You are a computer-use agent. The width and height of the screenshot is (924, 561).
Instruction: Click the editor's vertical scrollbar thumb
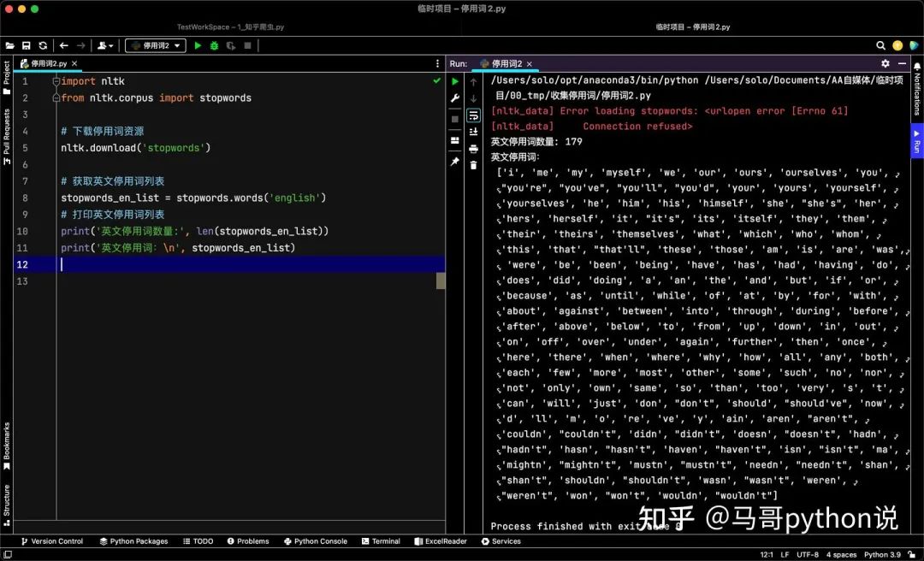(x=441, y=280)
